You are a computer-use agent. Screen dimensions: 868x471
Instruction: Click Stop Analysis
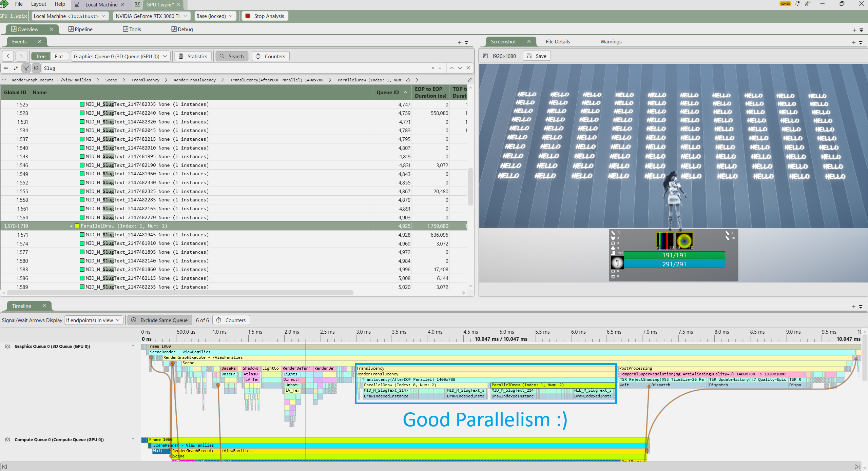(x=265, y=16)
